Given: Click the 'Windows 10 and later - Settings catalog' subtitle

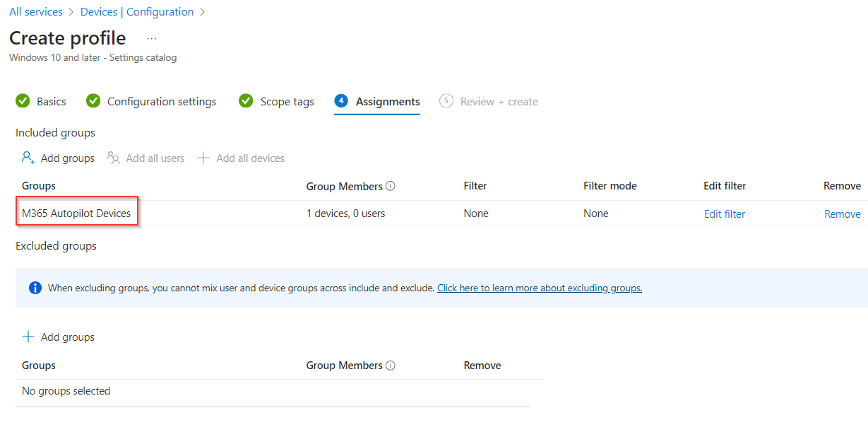Looking at the screenshot, I should (93, 58).
